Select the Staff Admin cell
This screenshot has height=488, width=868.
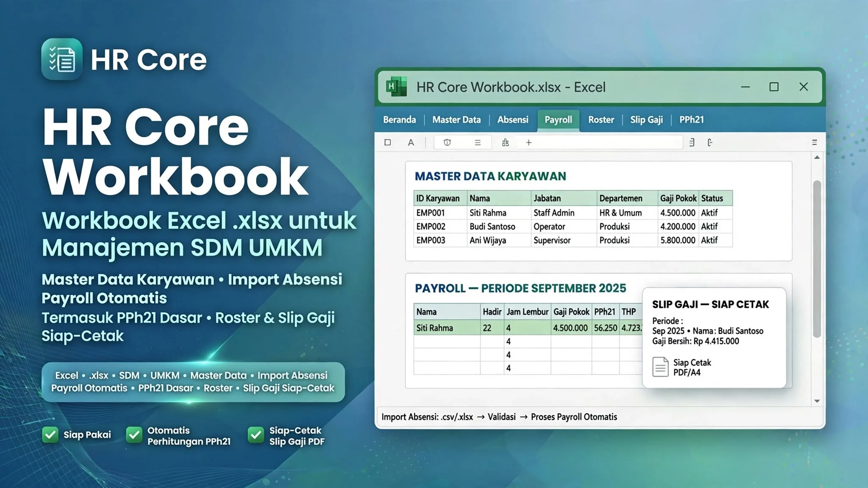click(x=564, y=213)
